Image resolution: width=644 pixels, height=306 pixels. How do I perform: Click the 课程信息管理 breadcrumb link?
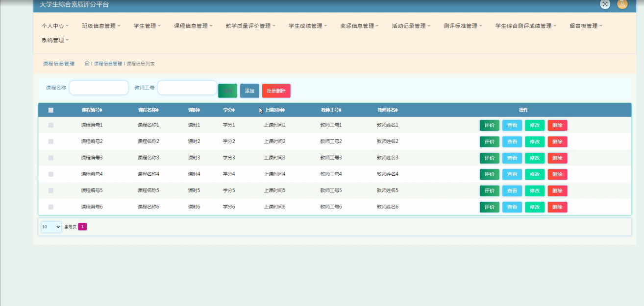tap(108, 64)
